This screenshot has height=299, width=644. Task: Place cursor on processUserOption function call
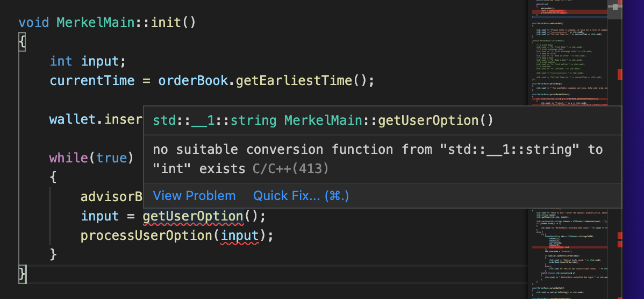click(147, 236)
